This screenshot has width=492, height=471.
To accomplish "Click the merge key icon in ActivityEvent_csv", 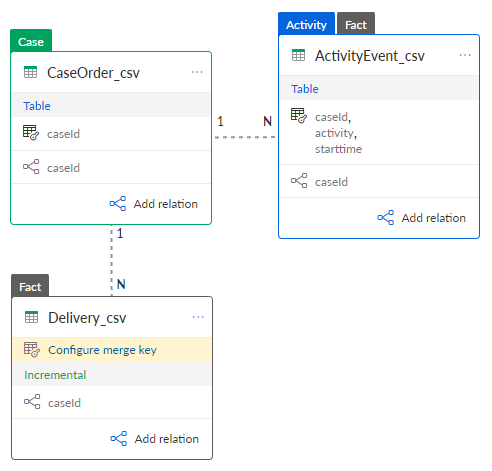I will 299,116.
